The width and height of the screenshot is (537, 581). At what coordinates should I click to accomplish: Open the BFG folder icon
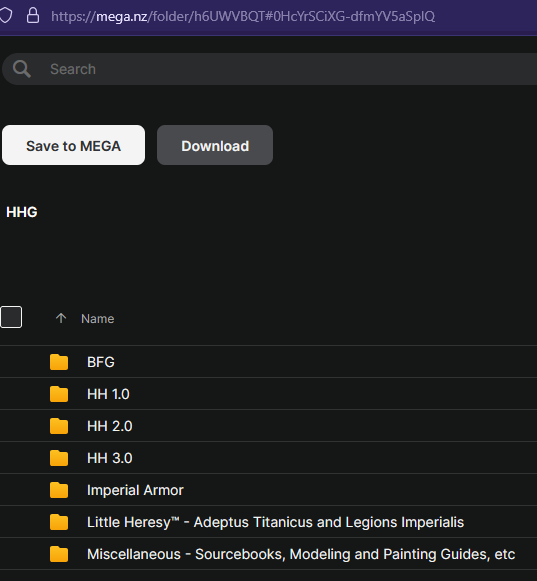tap(59, 362)
